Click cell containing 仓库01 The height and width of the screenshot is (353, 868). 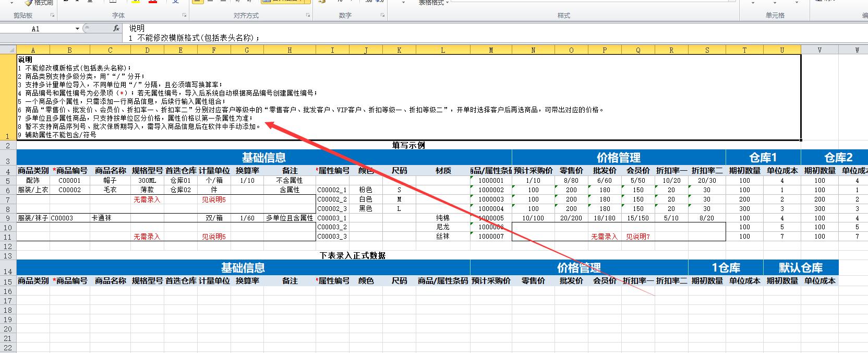180,181
